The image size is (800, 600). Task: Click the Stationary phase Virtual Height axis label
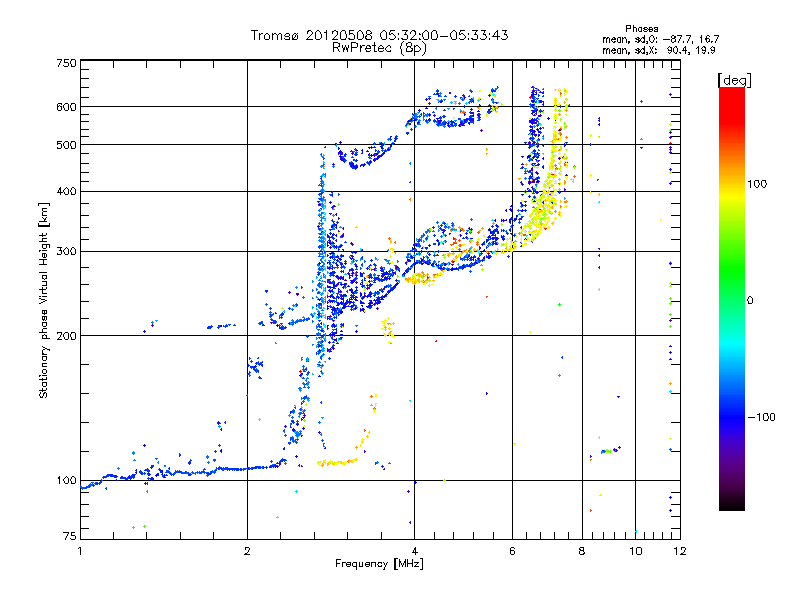(x=44, y=300)
